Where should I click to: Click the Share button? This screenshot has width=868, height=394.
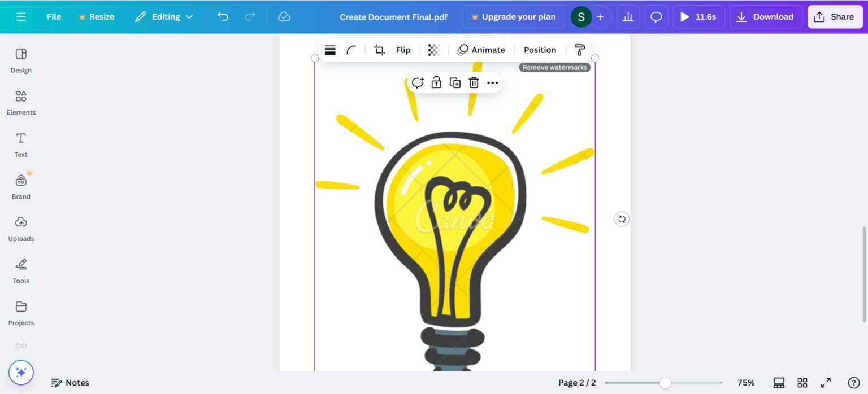click(835, 17)
